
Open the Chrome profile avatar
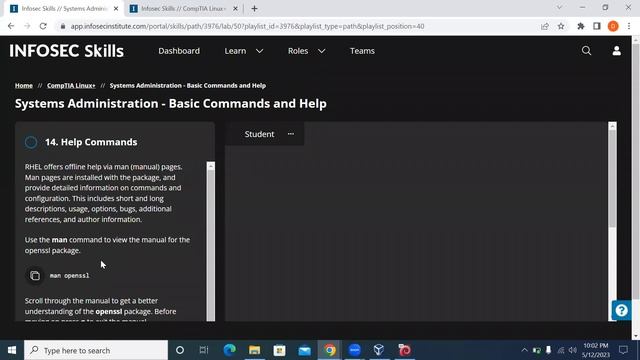point(613,26)
